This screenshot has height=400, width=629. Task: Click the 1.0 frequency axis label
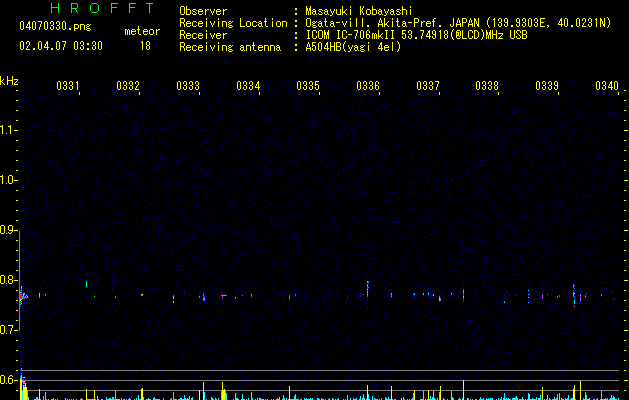[x=8, y=180]
